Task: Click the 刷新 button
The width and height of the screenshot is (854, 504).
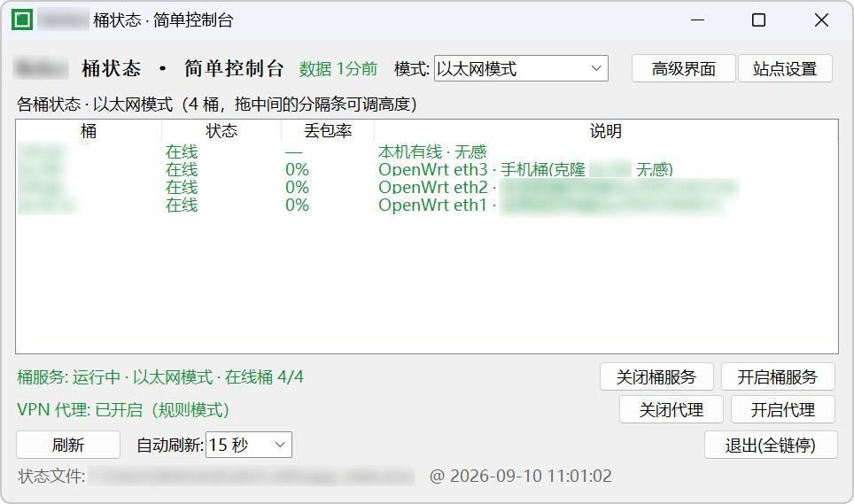Action: click(x=68, y=445)
